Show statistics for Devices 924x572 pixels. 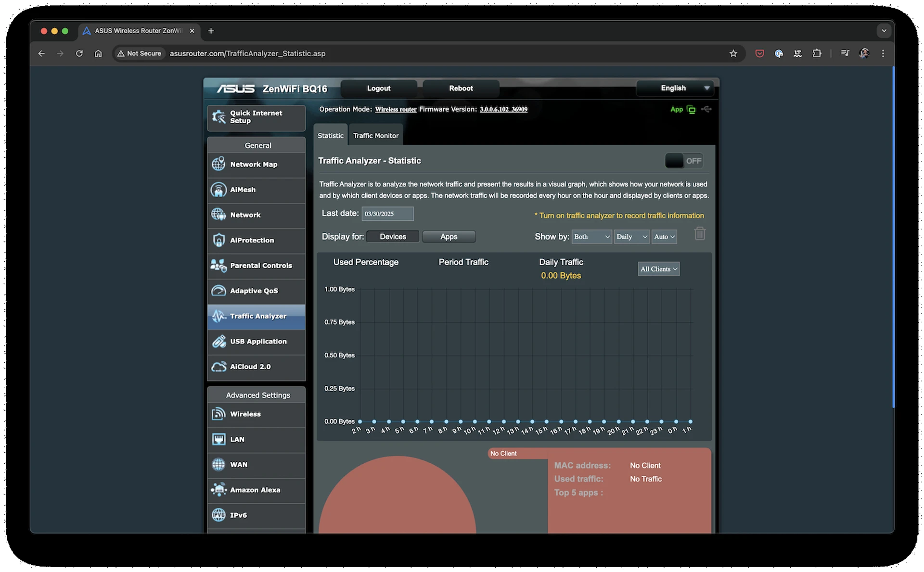393,237
